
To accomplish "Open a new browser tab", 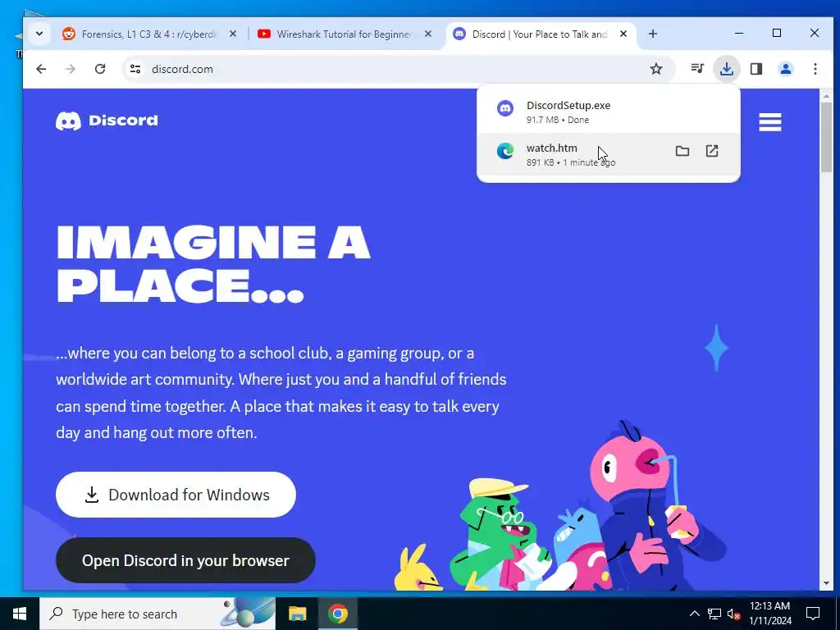I will click(x=652, y=34).
